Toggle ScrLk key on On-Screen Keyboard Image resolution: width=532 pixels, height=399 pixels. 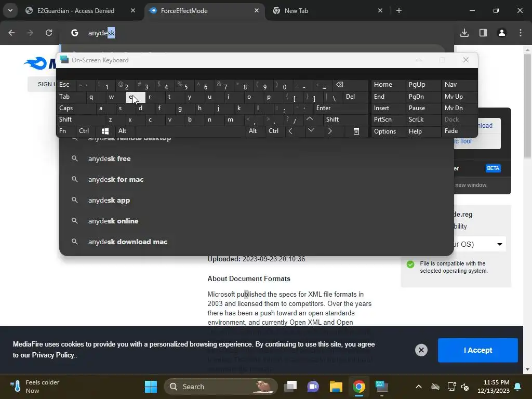tap(423, 119)
